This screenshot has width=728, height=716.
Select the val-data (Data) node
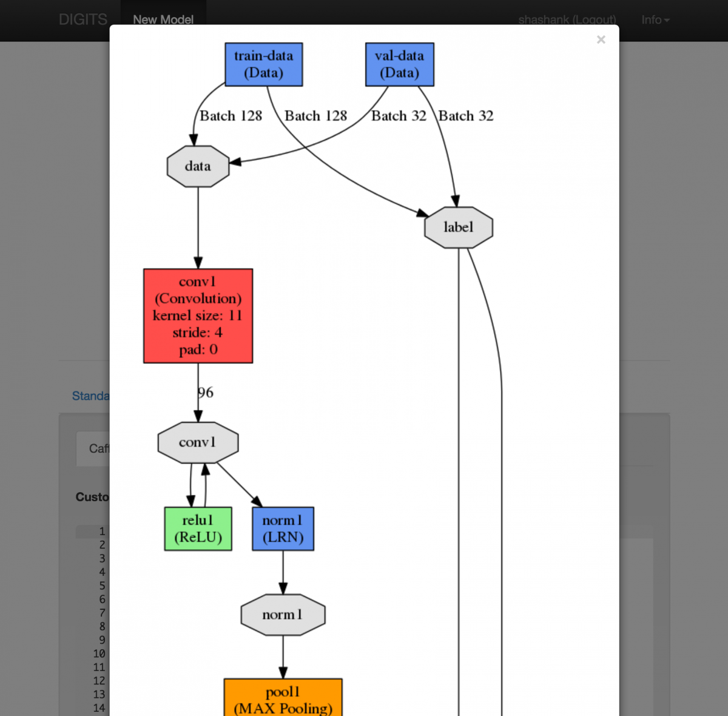399,64
